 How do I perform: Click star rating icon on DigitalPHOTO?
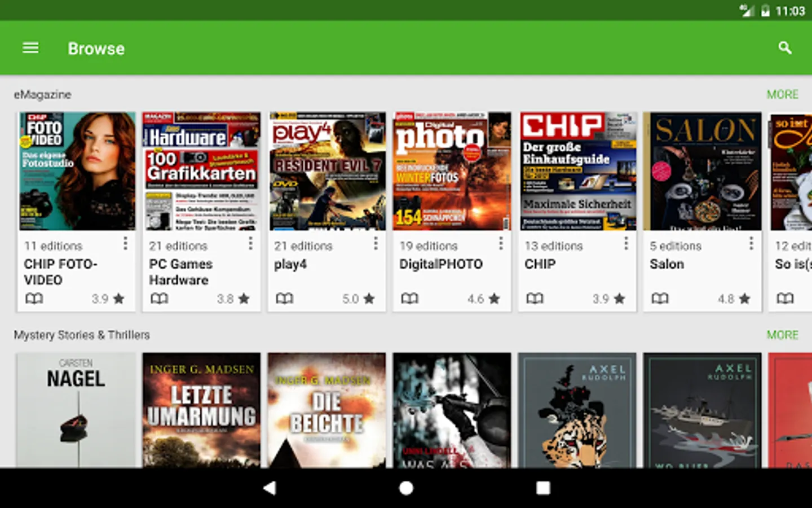point(494,299)
